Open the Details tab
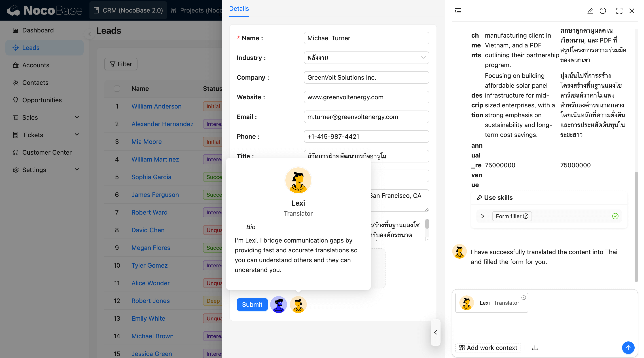The height and width of the screenshot is (358, 644). [239, 9]
